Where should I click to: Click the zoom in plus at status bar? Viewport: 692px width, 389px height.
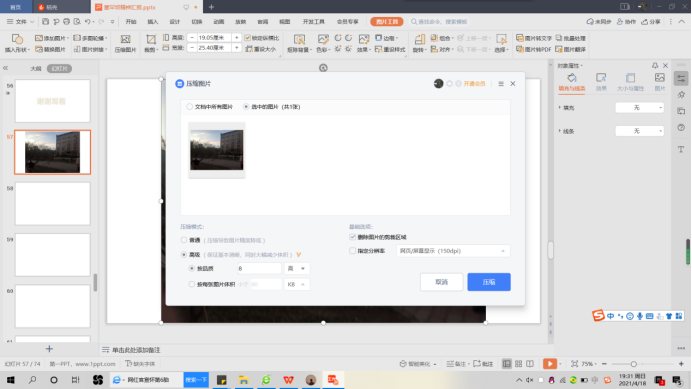click(681, 364)
